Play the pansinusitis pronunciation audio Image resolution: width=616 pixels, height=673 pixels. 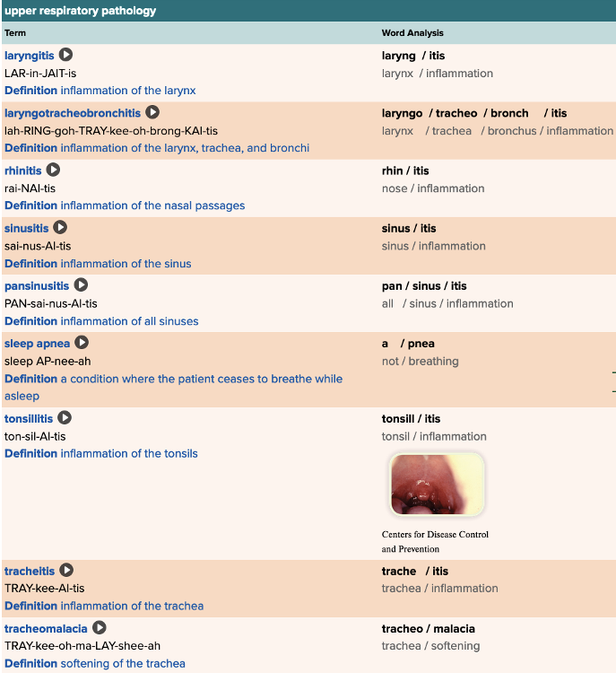(x=81, y=285)
